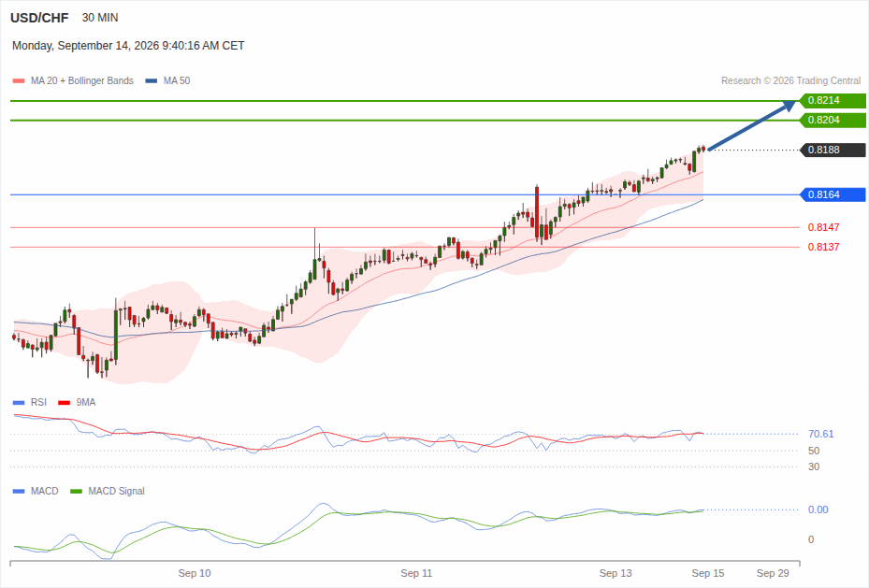Image resolution: width=869 pixels, height=588 pixels.
Task: Click the Sep 15 date axis marker
Action: pos(708,574)
